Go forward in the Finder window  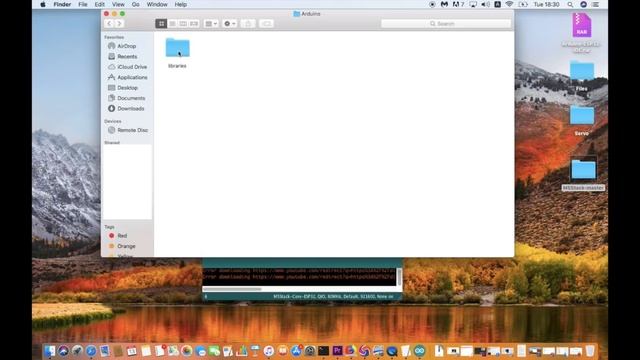coord(119,24)
